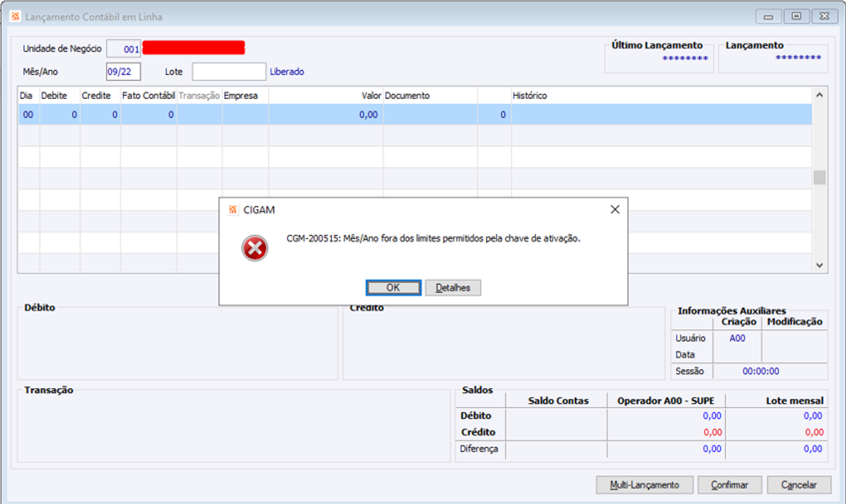Click the Sessão value 00:00:00
The image size is (846, 504).
pyautogui.click(x=760, y=371)
